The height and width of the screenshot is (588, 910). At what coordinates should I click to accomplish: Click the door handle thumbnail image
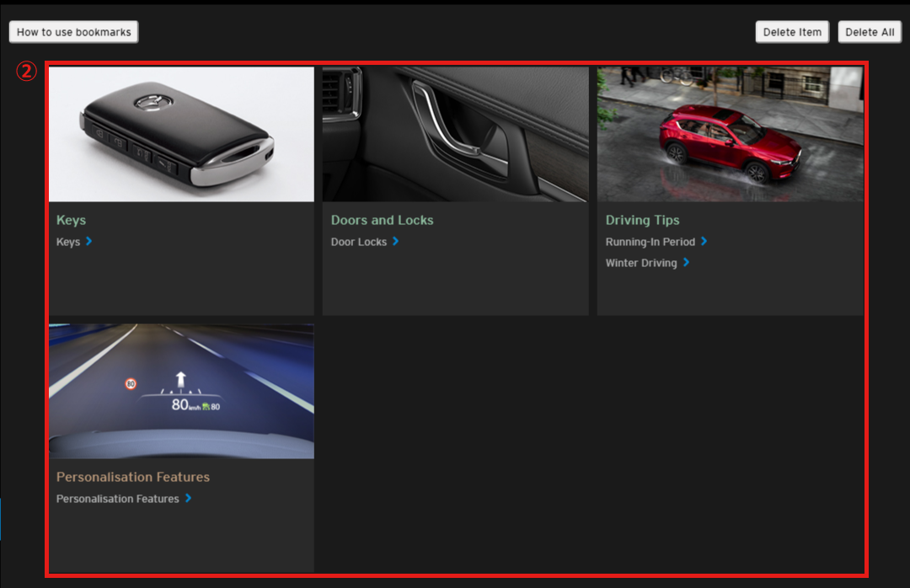click(455, 134)
